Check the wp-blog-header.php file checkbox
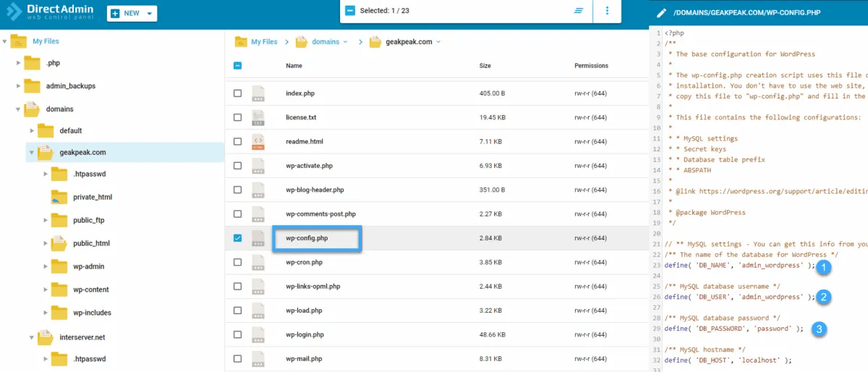Viewport: 868px width, 372px height. click(x=237, y=190)
